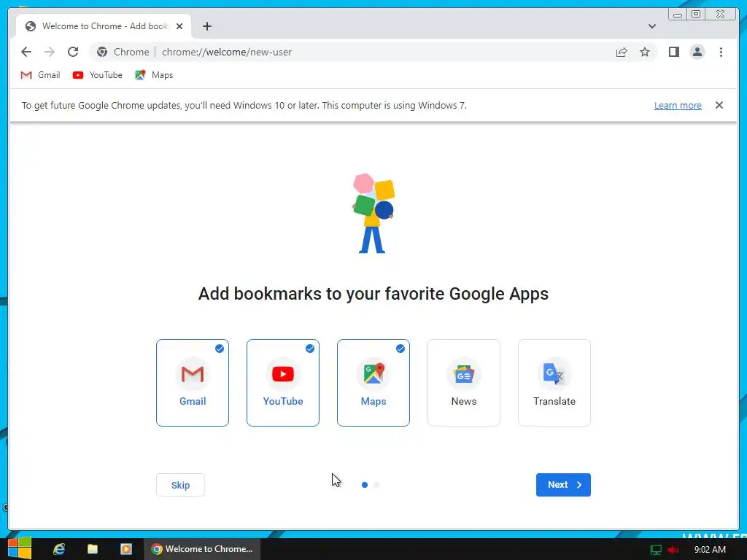
Task: Click the network icon in system tray
Action: [656, 550]
